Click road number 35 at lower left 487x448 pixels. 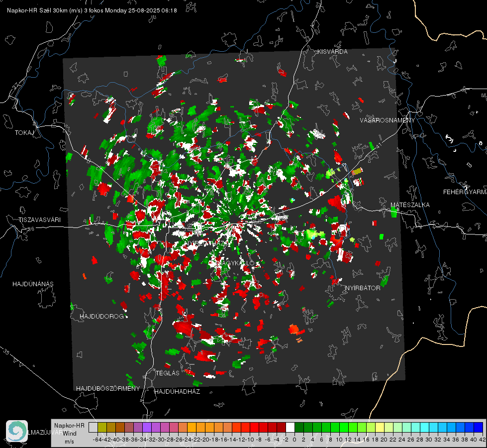(x=6, y=351)
